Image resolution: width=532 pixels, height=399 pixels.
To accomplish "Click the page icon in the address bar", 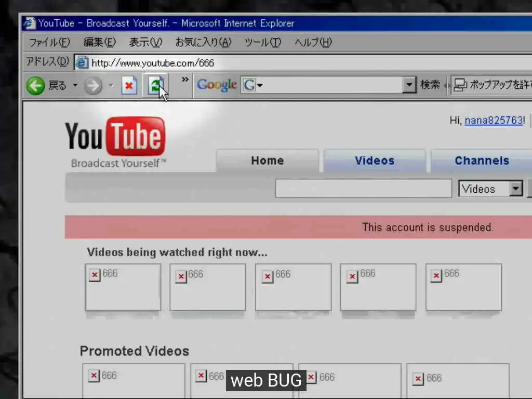I will pos(82,63).
